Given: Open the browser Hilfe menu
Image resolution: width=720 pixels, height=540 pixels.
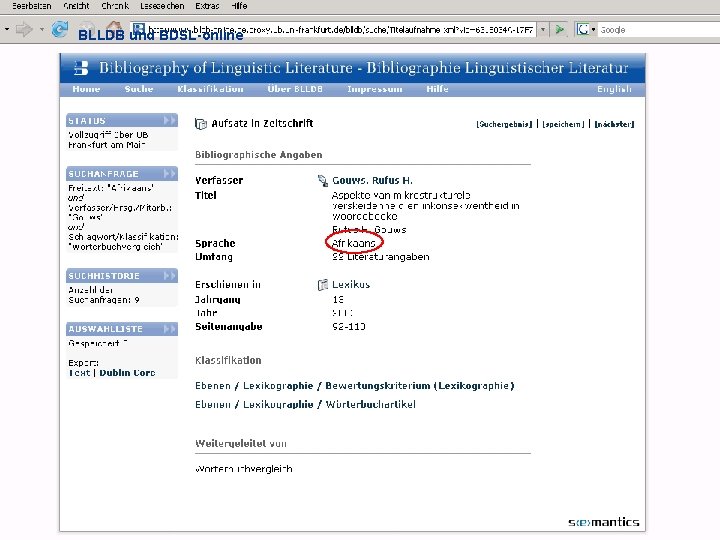Looking at the screenshot, I should (x=239, y=6).
